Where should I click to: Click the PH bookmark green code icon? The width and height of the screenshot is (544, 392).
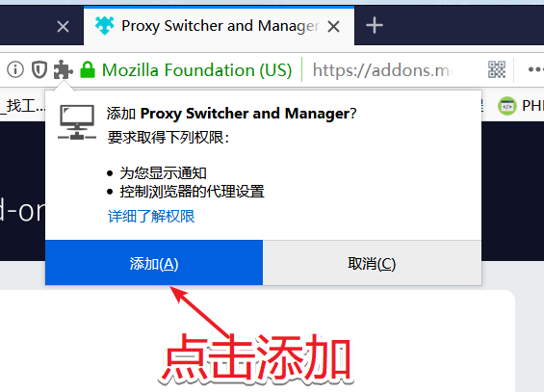[507, 106]
